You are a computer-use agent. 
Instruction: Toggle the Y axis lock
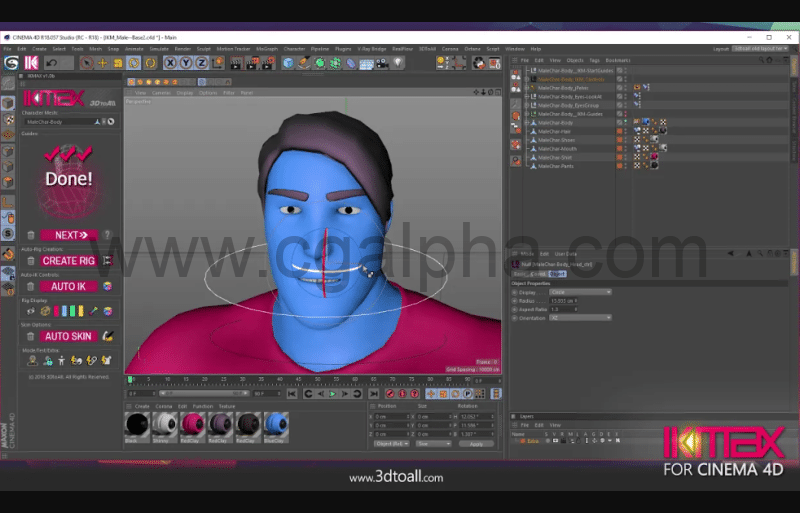[x=186, y=63]
